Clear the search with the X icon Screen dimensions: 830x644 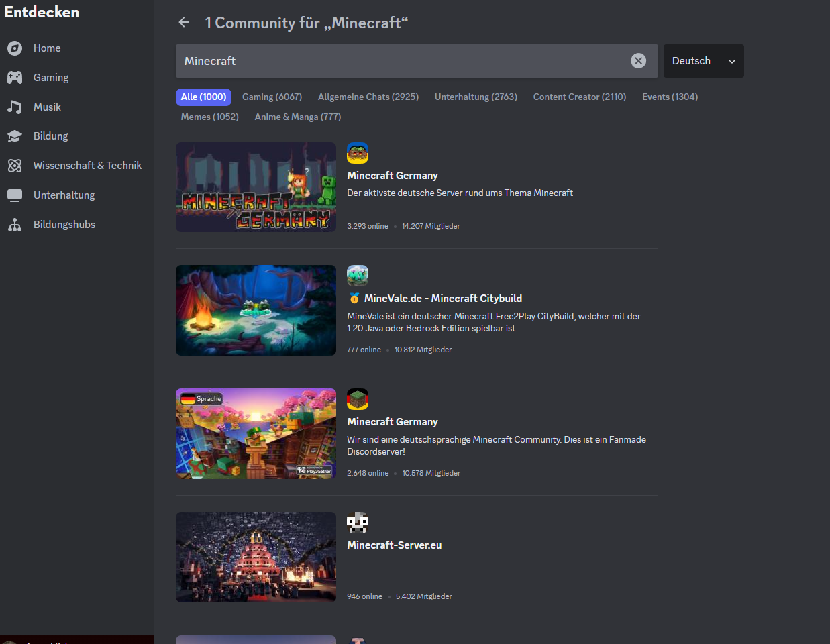tap(639, 61)
